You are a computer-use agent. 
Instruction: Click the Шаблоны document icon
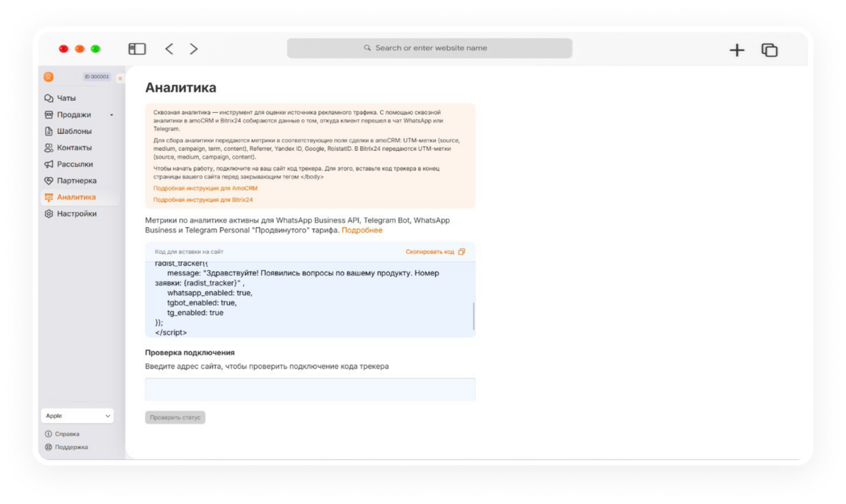(x=49, y=131)
